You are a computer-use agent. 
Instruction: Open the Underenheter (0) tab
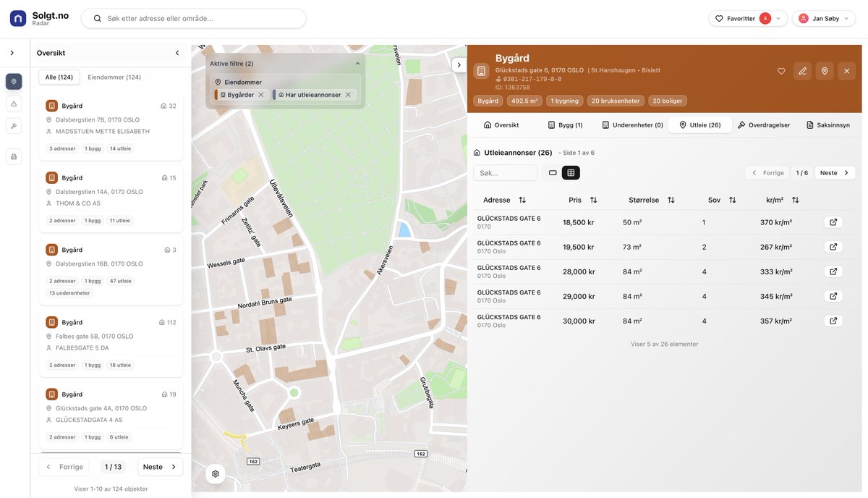(x=632, y=124)
